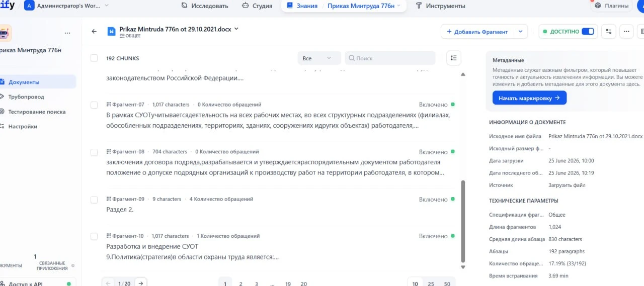Screen dimensions: 644x286
Task: Click the Студия robot icon
Action: tap(246, 6)
